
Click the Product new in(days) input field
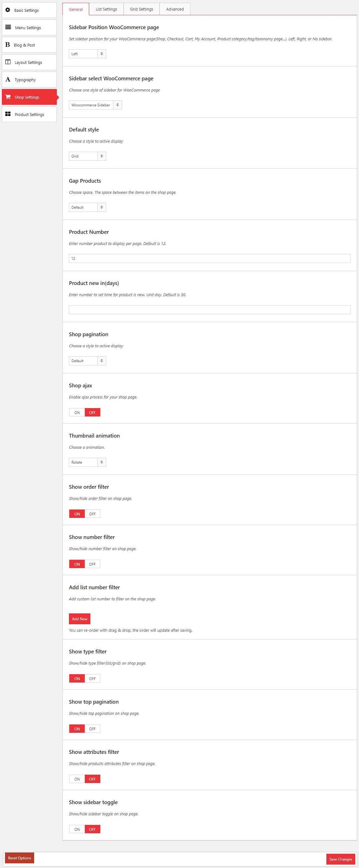[210, 310]
